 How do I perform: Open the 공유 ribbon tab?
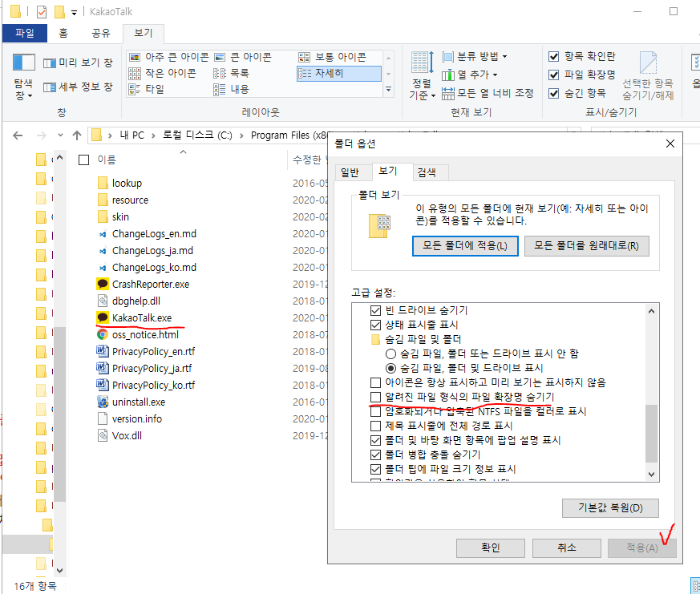(x=101, y=33)
